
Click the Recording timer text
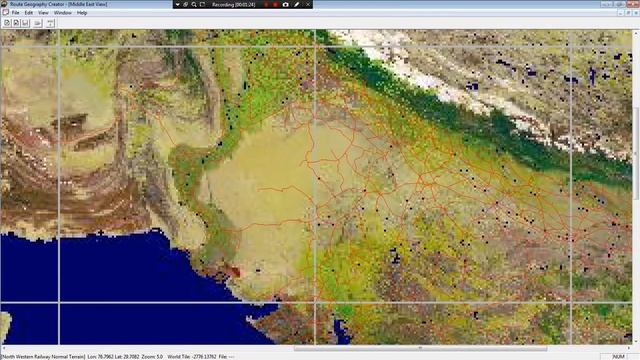point(233,4)
